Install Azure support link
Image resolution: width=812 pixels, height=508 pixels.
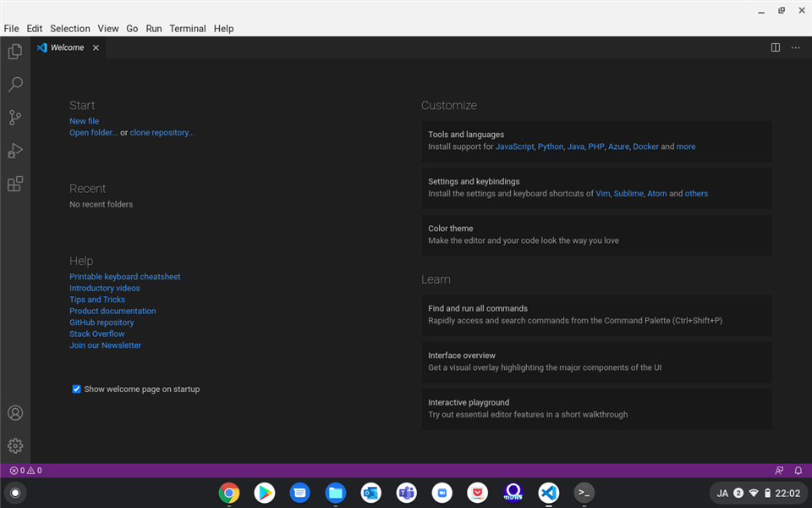618,146
